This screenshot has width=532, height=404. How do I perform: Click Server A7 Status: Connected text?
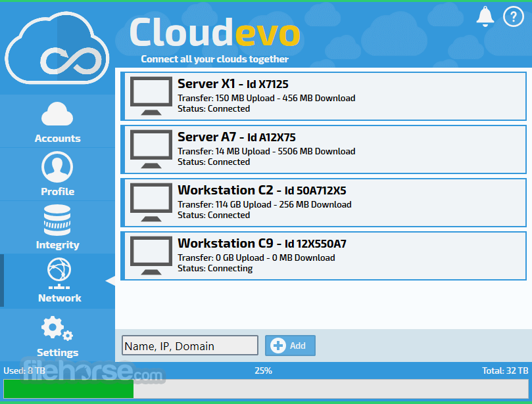[x=214, y=162]
